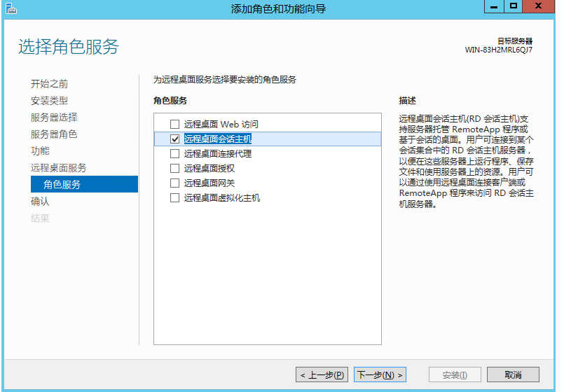564x392 pixels.
Task: Select the 远程桌面会话主机 label text
Action: [x=217, y=139]
